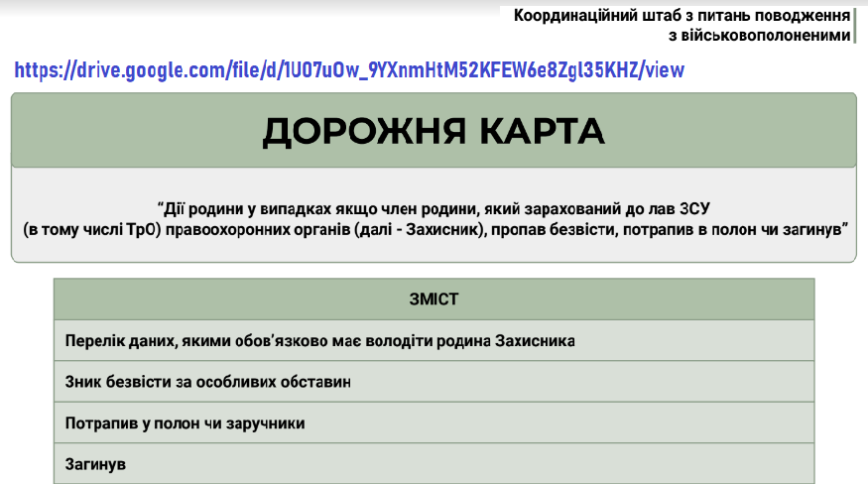Open 'Потрапив у полон чи заручники' section

coord(185,423)
